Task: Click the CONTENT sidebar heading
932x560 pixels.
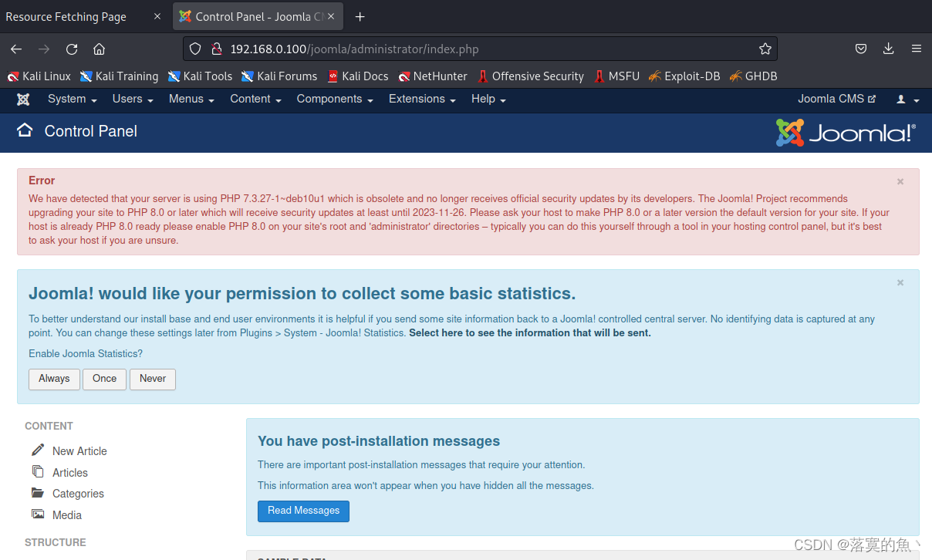Action: coord(49,426)
